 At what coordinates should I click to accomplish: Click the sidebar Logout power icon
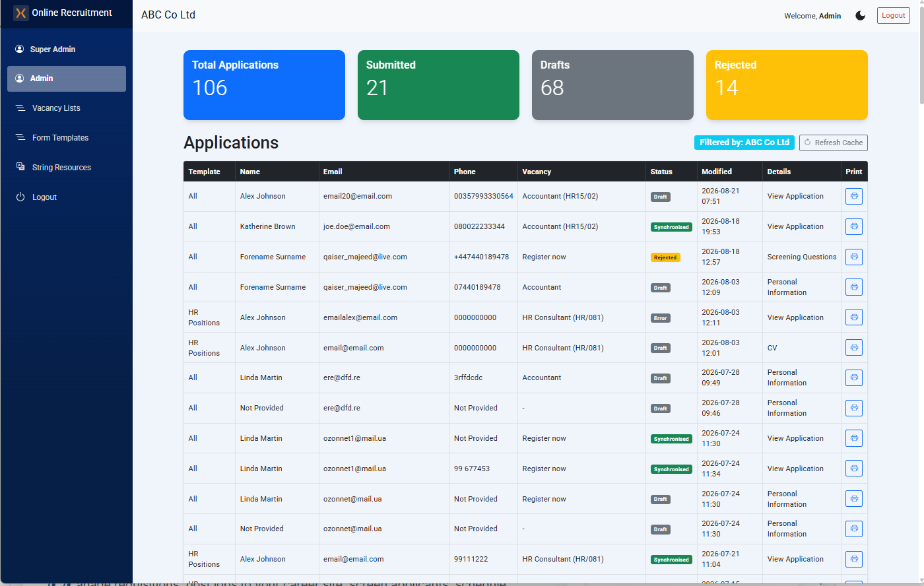[x=20, y=197]
